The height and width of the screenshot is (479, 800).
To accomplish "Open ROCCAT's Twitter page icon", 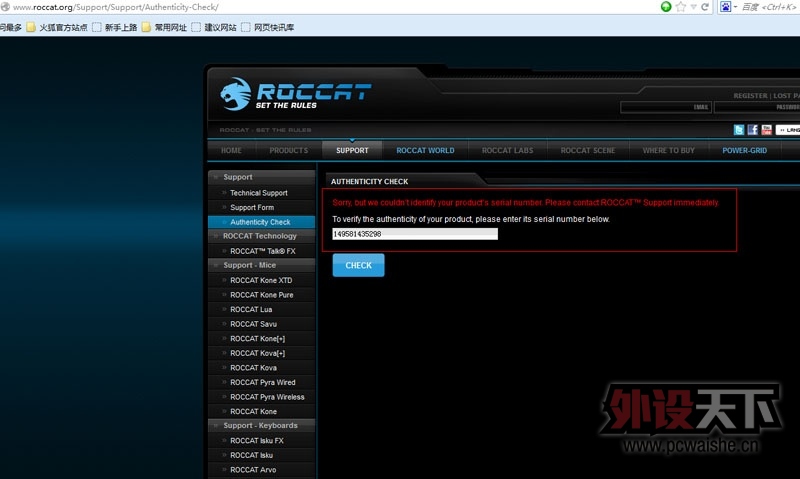I will (738, 130).
